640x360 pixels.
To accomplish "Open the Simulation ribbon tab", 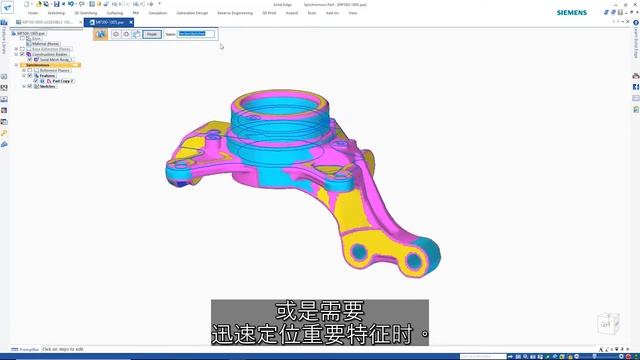I will pyautogui.click(x=158, y=13).
